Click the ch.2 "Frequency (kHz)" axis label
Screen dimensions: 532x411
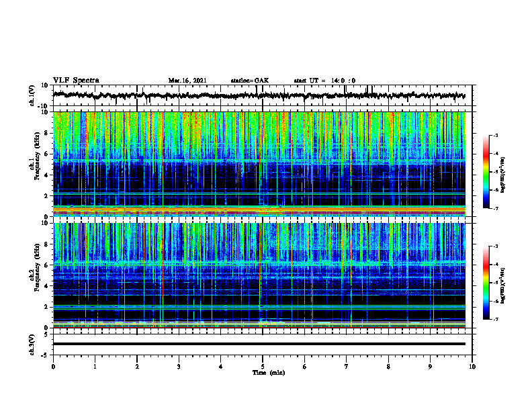point(38,267)
